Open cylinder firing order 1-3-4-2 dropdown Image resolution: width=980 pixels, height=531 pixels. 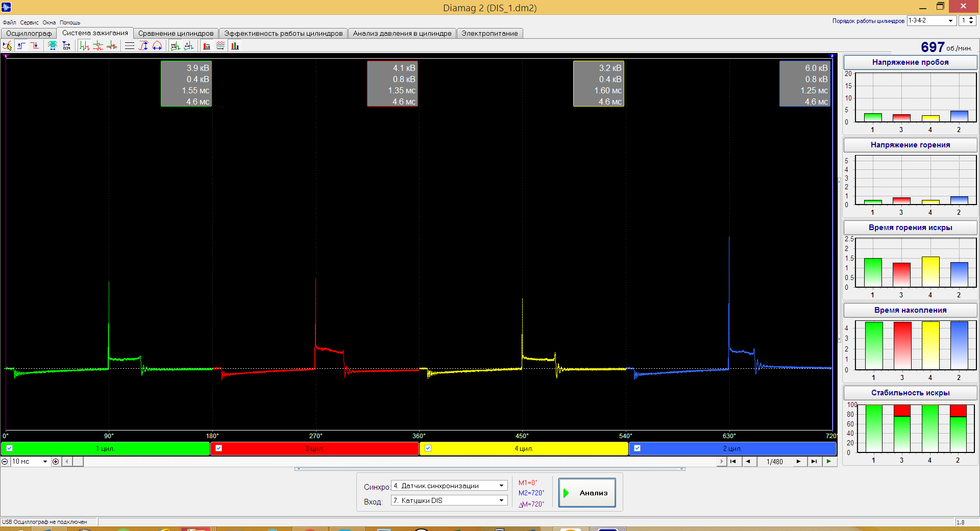pos(950,21)
